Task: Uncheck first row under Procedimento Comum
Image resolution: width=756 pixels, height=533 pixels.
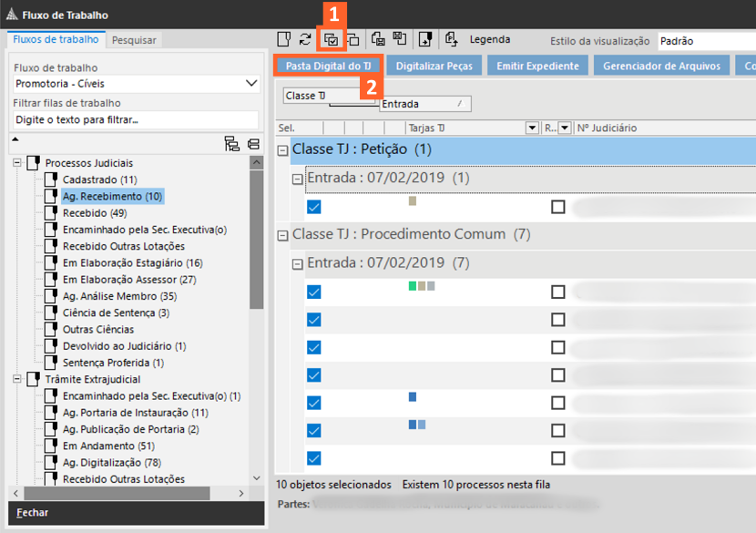Action: pos(314,292)
